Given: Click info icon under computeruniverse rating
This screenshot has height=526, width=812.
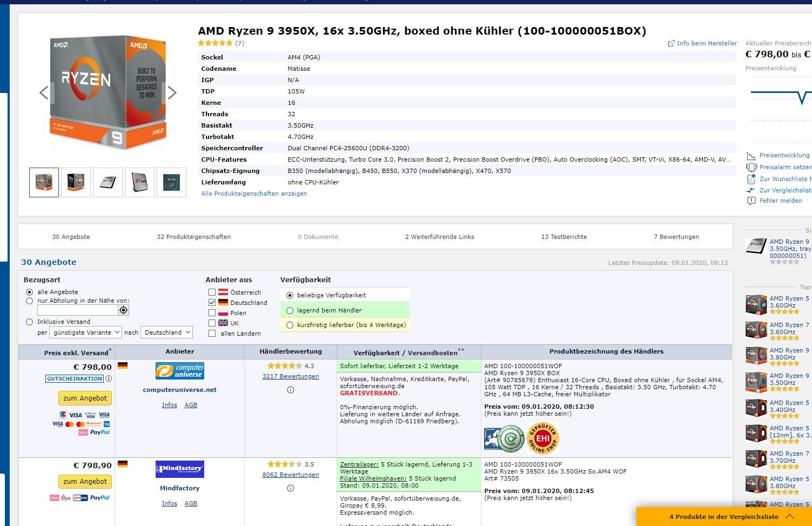Looking at the screenshot, I should 291,390.
